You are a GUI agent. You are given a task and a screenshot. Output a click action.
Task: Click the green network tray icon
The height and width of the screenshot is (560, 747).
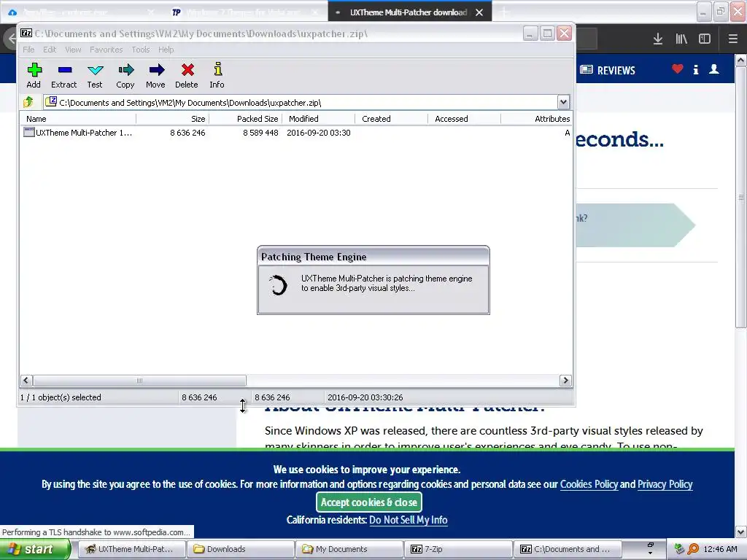click(679, 549)
